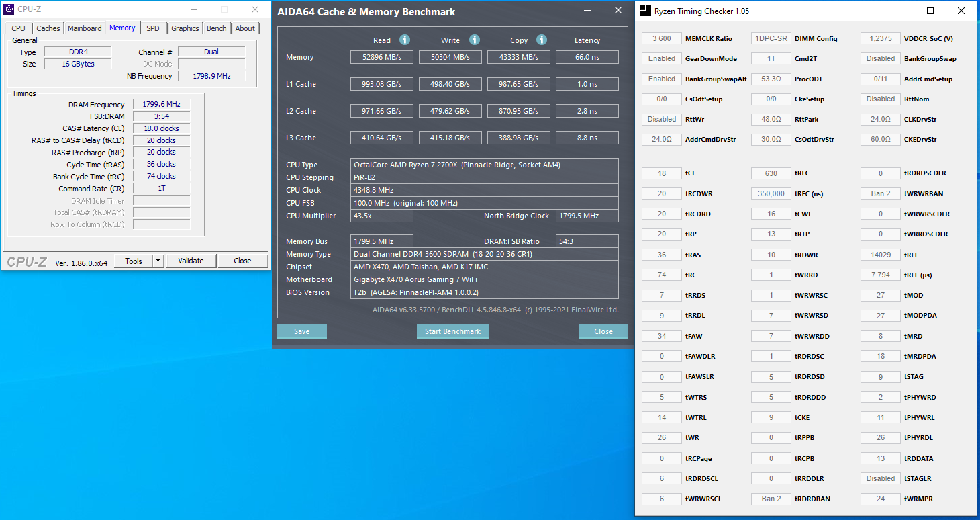This screenshot has width=980, height=520.
Task: Click VDDCR_SoC value 1,2375
Action: click(881, 38)
